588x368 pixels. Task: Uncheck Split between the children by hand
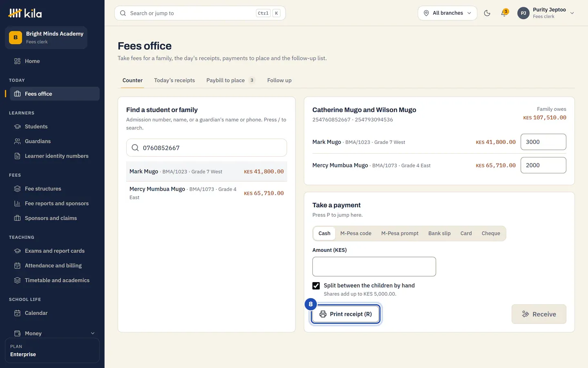(316, 286)
